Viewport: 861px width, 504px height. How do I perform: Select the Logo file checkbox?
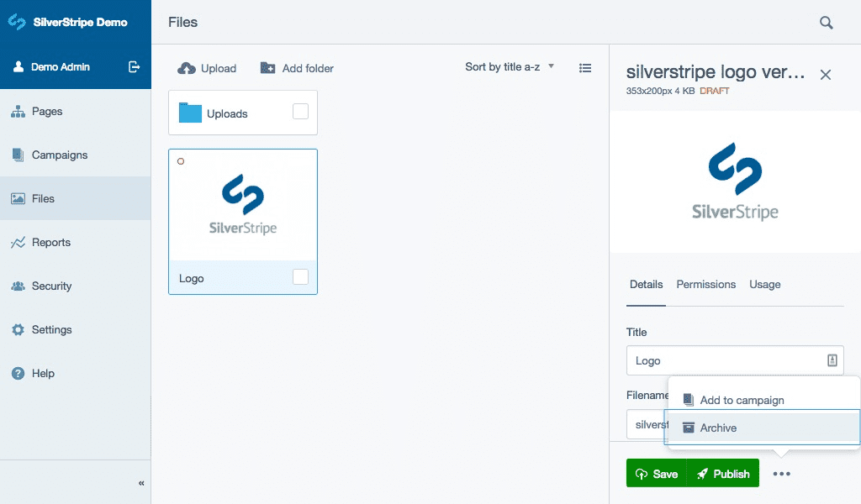pyautogui.click(x=300, y=277)
